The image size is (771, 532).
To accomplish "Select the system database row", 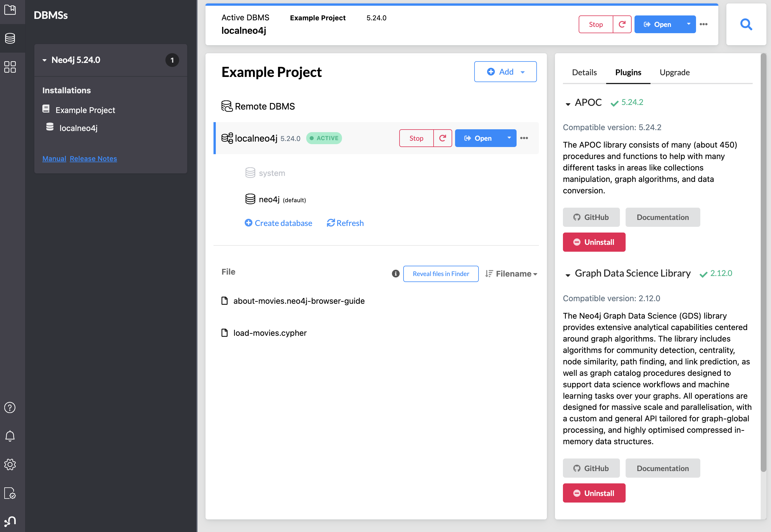I will pos(265,173).
